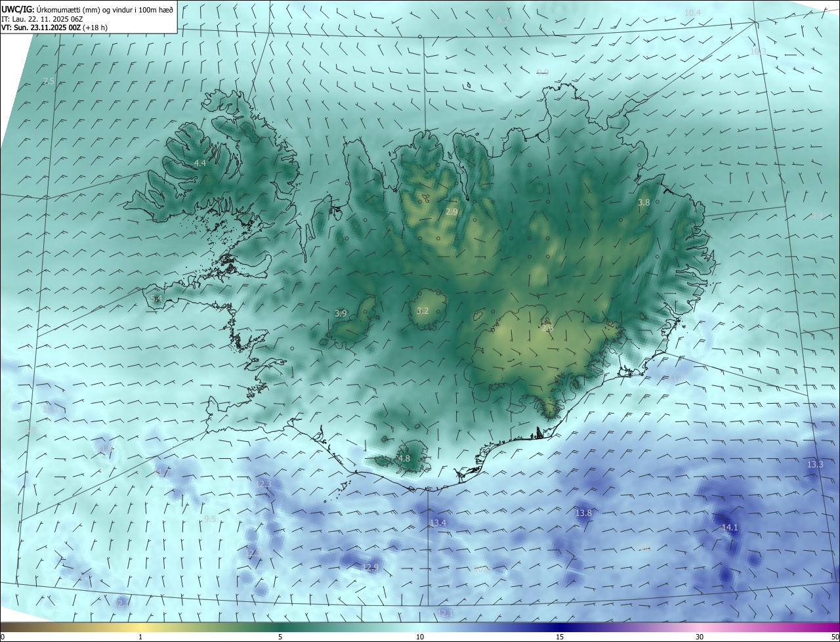Viewport: 840px width, 642px height.
Task: Click the 4.8 value on the south glacier
Action: point(404,459)
